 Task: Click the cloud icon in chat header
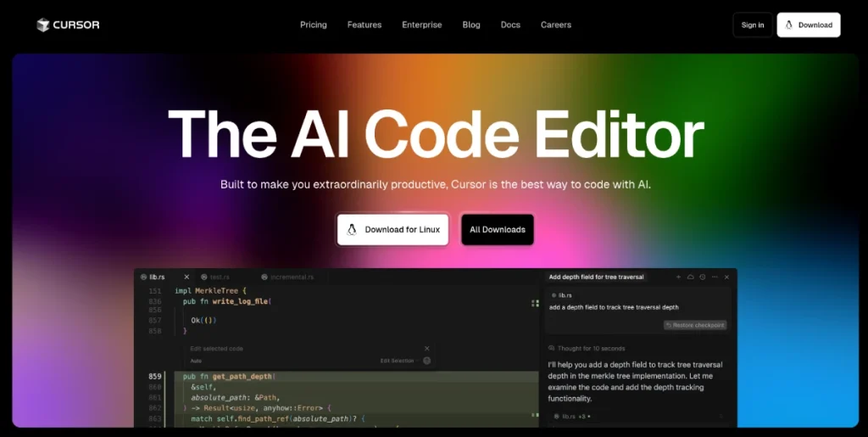click(x=690, y=277)
